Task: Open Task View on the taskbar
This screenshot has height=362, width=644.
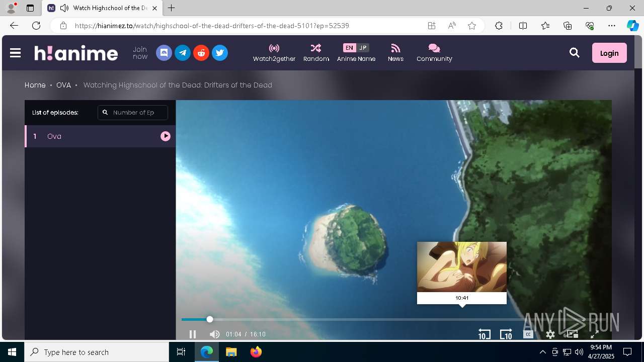Action: [x=181, y=352]
